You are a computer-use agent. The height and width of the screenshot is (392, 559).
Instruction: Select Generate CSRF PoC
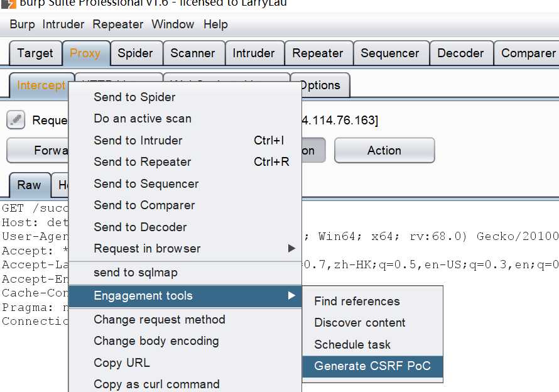372,366
